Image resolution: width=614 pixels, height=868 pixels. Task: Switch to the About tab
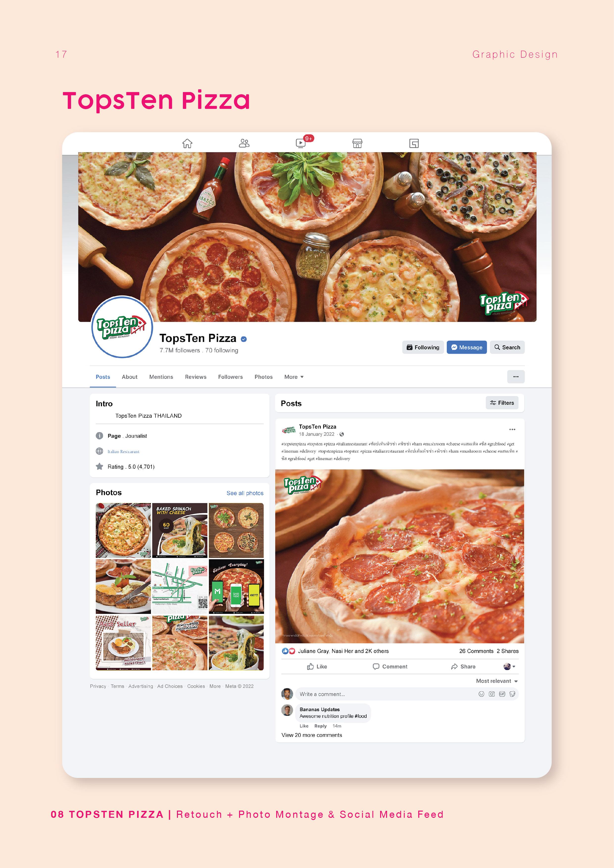point(130,377)
